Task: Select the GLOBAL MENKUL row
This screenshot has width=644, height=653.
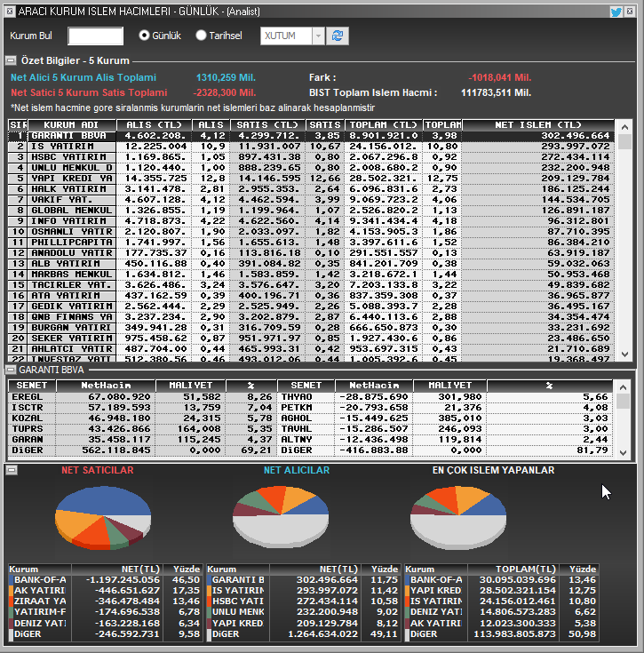Action: (x=311, y=211)
